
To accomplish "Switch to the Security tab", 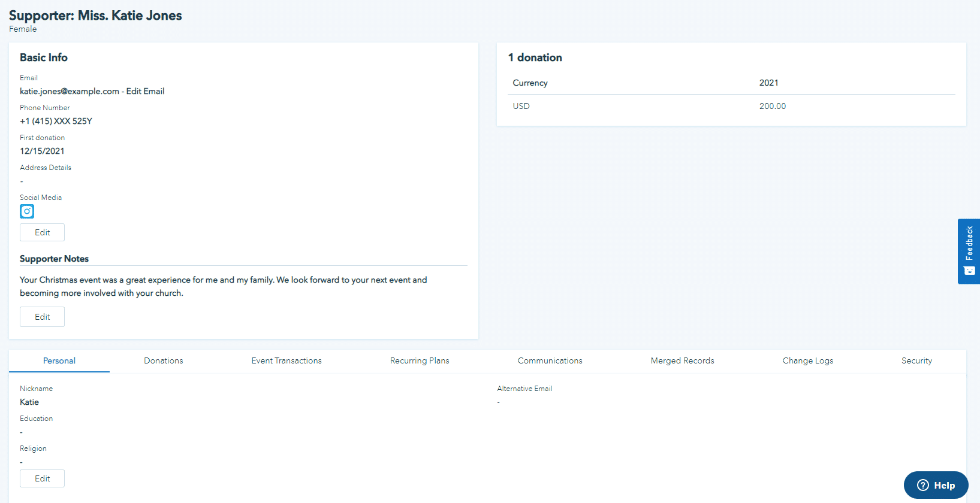I will click(916, 360).
